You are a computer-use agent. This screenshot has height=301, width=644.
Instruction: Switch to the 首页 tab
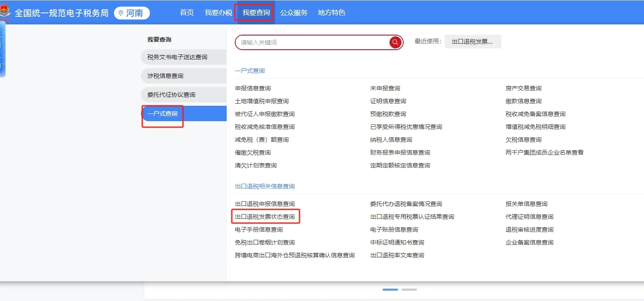pyautogui.click(x=186, y=12)
